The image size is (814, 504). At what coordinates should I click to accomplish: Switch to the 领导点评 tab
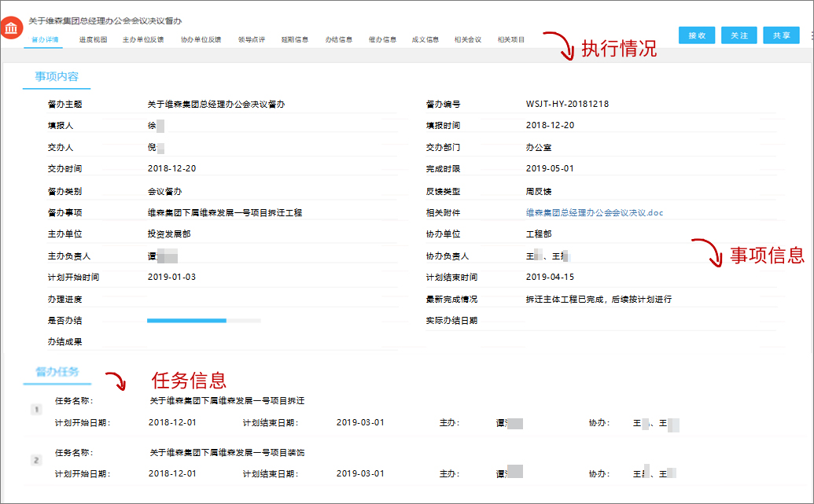click(x=251, y=39)
